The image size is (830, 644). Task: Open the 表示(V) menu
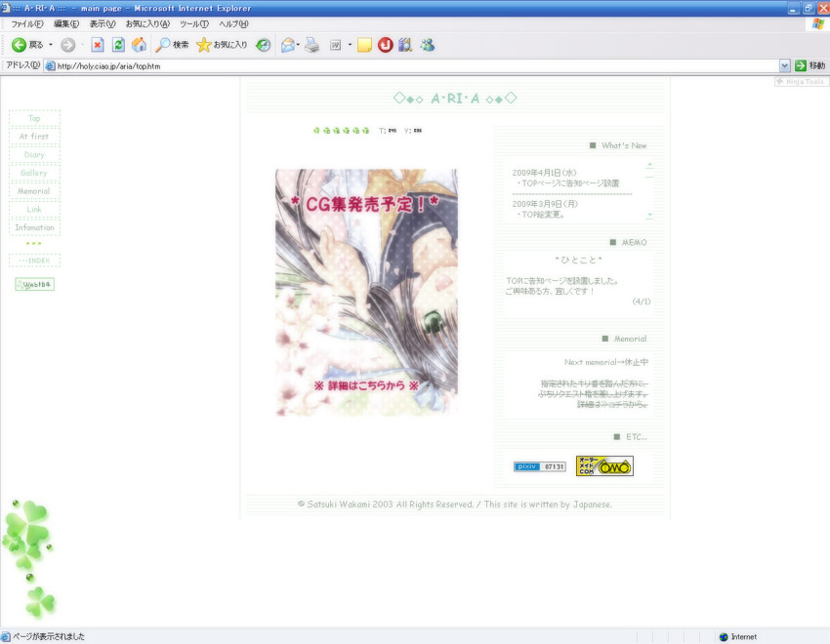103,23
